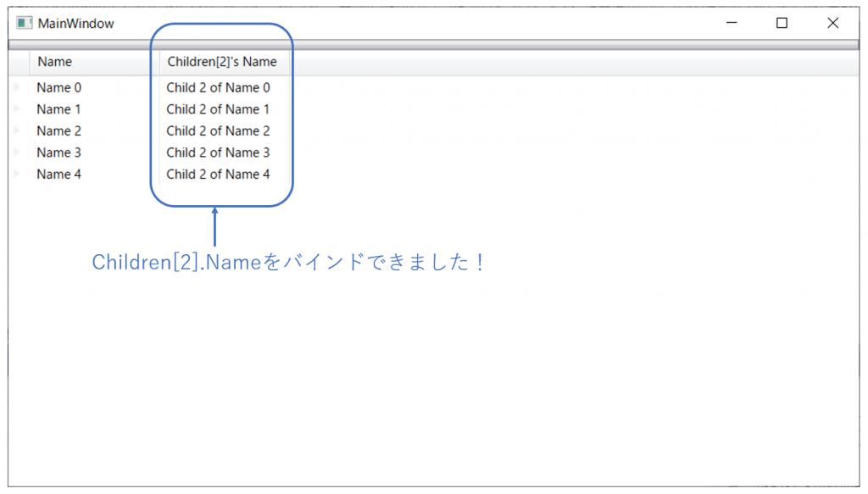Click the Child 2 of Name 2 cell
Screen dimensions: 868x494
pyautogui.click(x=217, y=130)
